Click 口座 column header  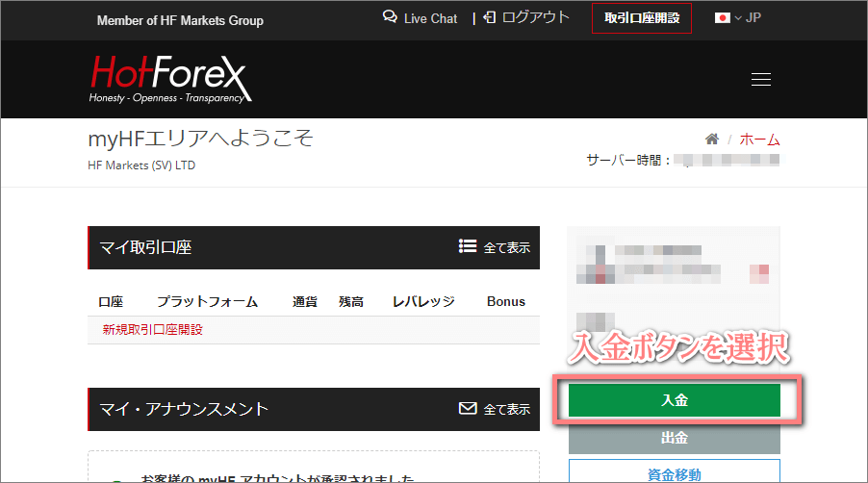tap(111, 301)
